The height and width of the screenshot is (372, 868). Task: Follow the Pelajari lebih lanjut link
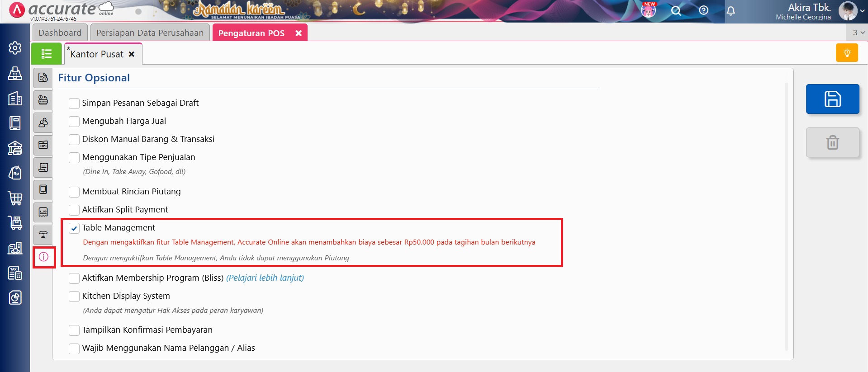tap(265, 278)
